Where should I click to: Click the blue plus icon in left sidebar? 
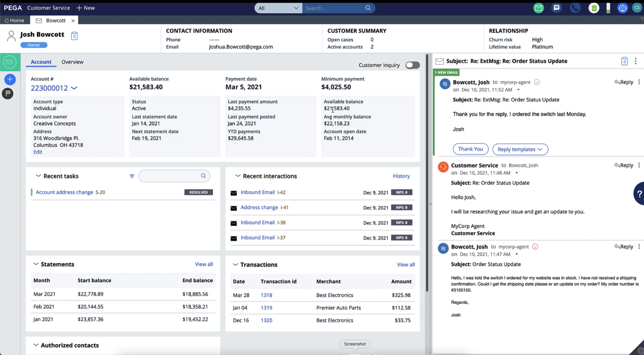pyautogui.click(x=10, y=80)
